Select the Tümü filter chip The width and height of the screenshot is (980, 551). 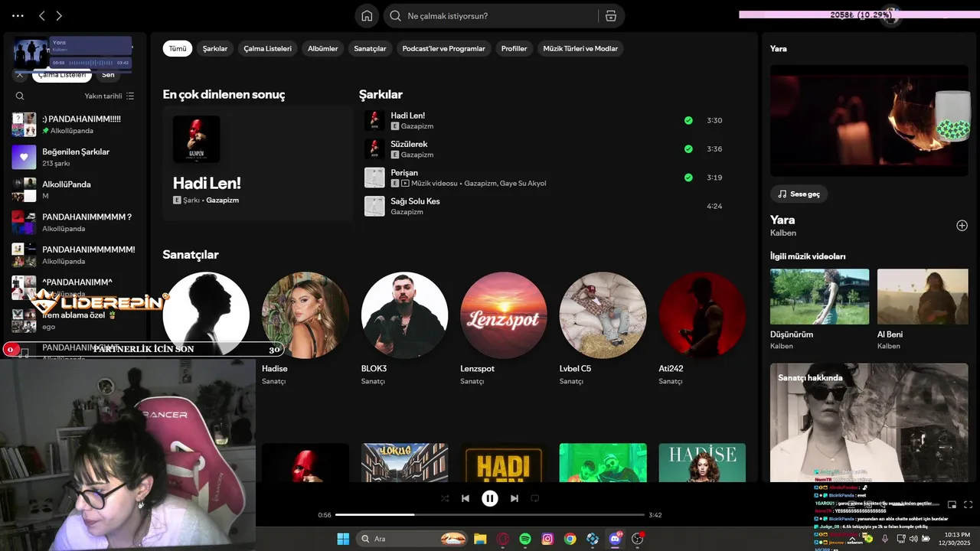pyautogui.click(x=178, y=48)
